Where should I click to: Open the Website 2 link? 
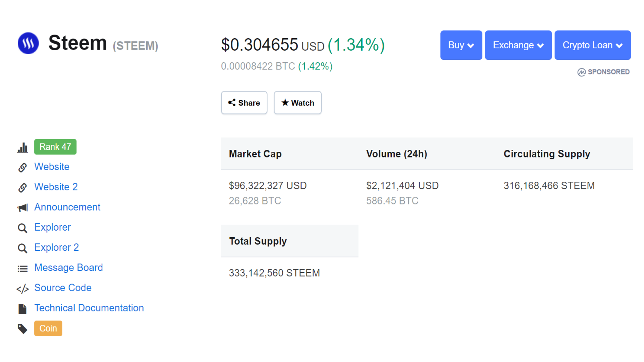[x=56, y=187]
